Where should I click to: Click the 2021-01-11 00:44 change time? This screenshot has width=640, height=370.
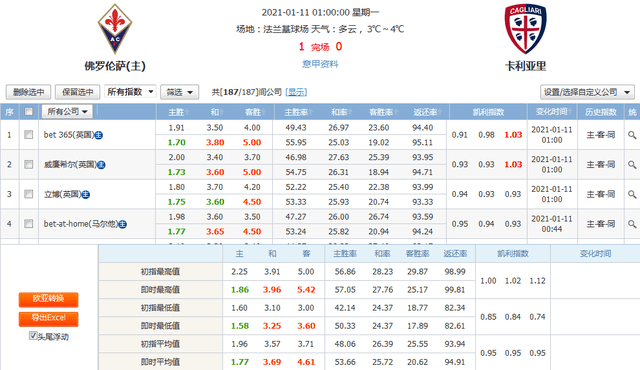point(552,224)
